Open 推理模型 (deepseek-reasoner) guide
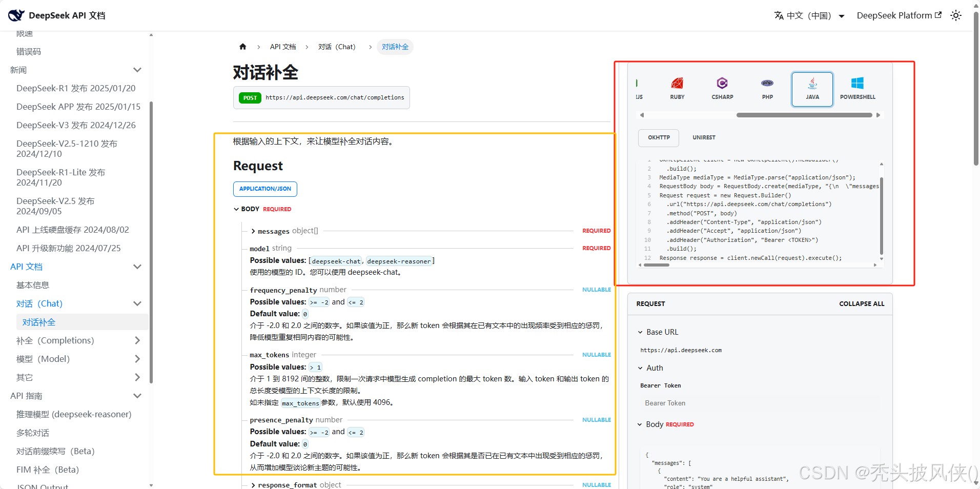This screenshot has height=489, width=980. click(74, 414)
